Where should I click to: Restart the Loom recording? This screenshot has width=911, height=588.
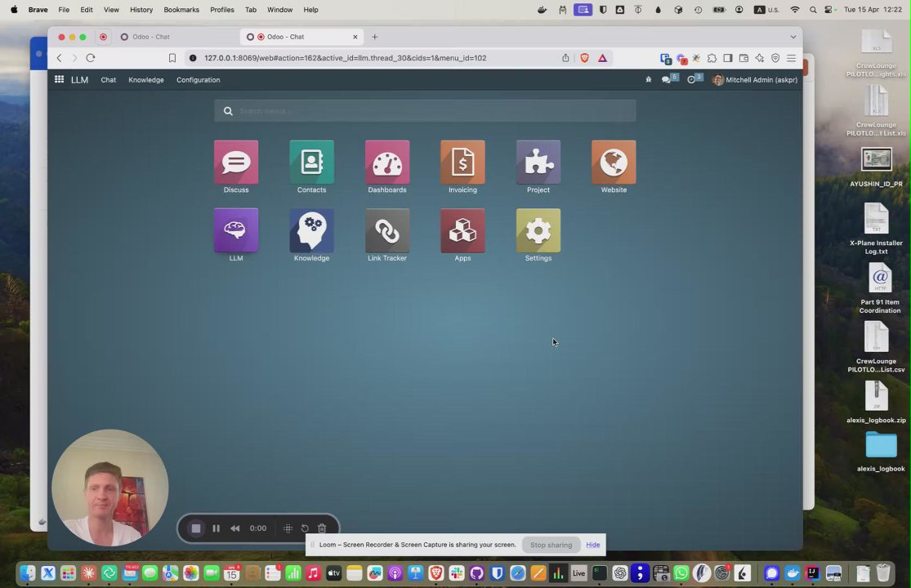(x=305, y=528)
